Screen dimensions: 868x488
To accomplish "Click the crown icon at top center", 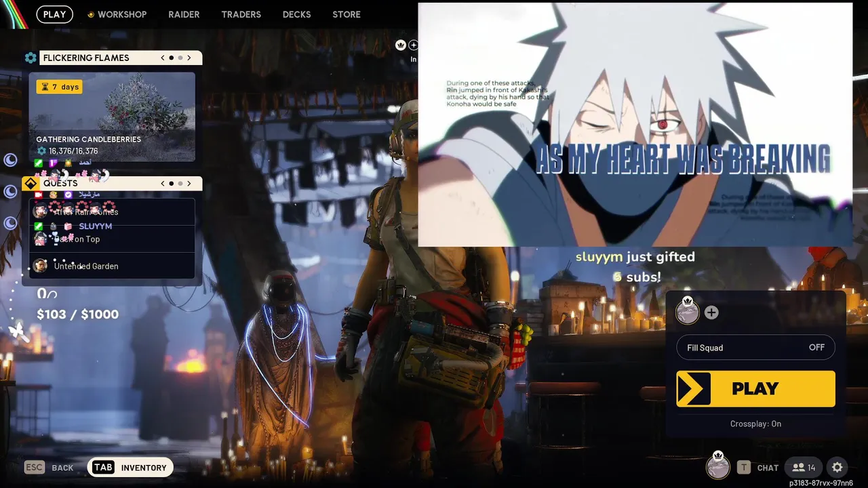I will click(x=400, y=45).
